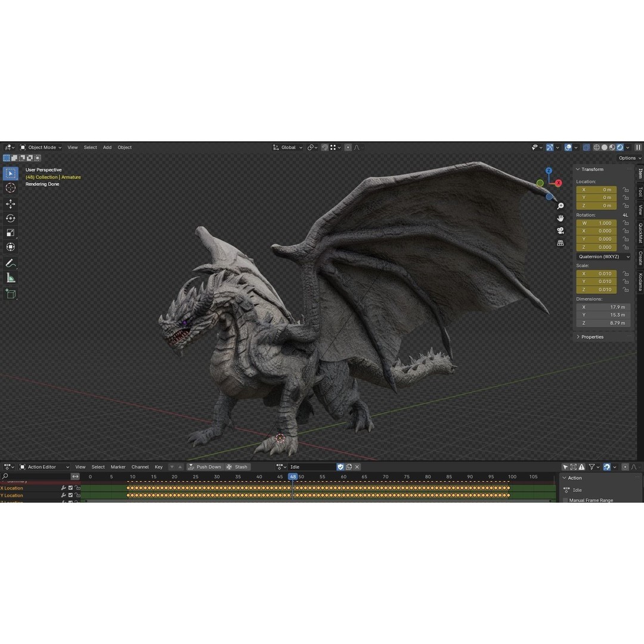Activate the Rotate tool

[x=11, y=218]
